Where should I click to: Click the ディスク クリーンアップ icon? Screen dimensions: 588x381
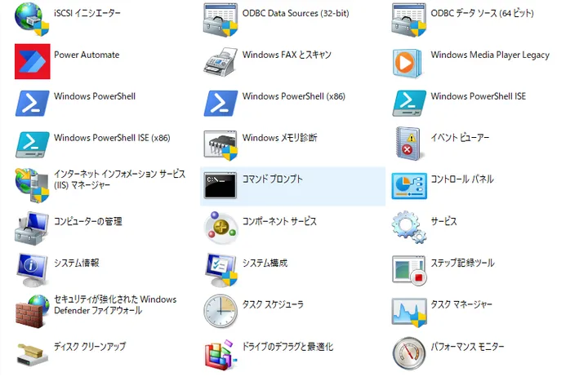click(x=32, y=353)
